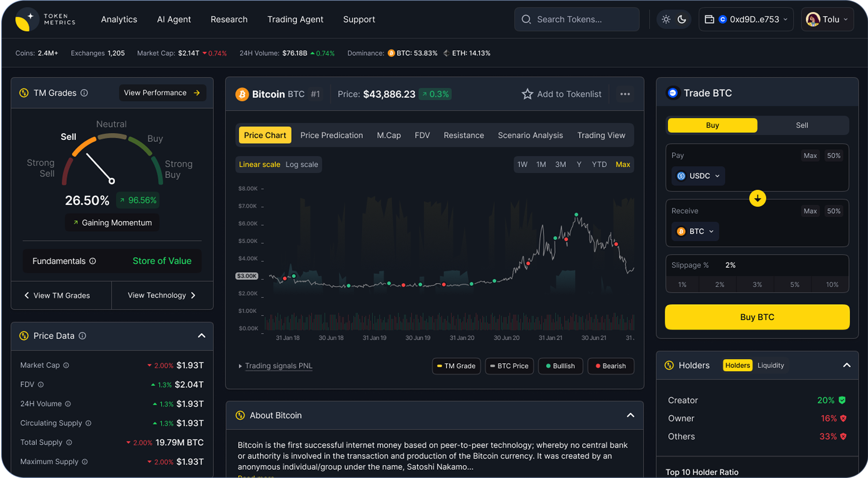Open the three-dot options menu on Bitcoin panel
The image size is (868, 478).
(x=625, y=94)
